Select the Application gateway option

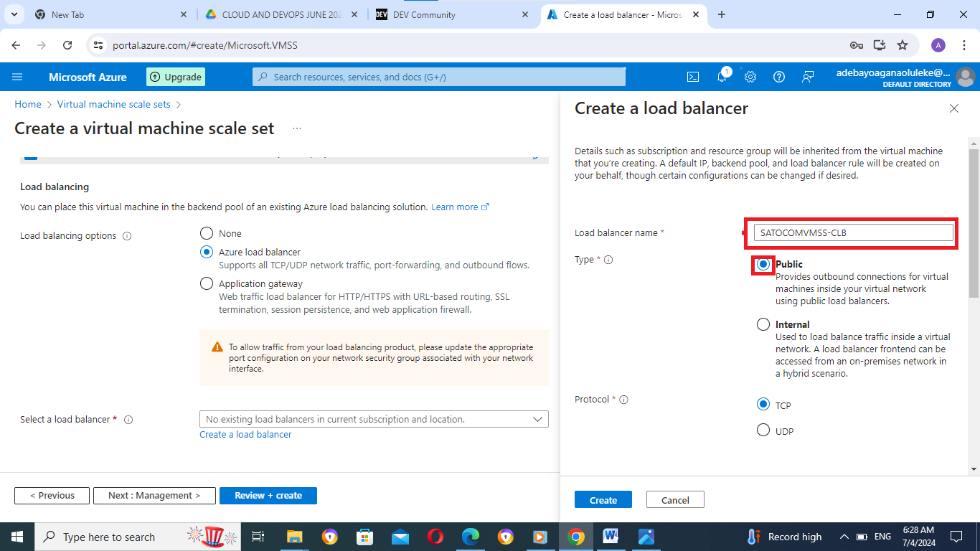tap(207, 283)
